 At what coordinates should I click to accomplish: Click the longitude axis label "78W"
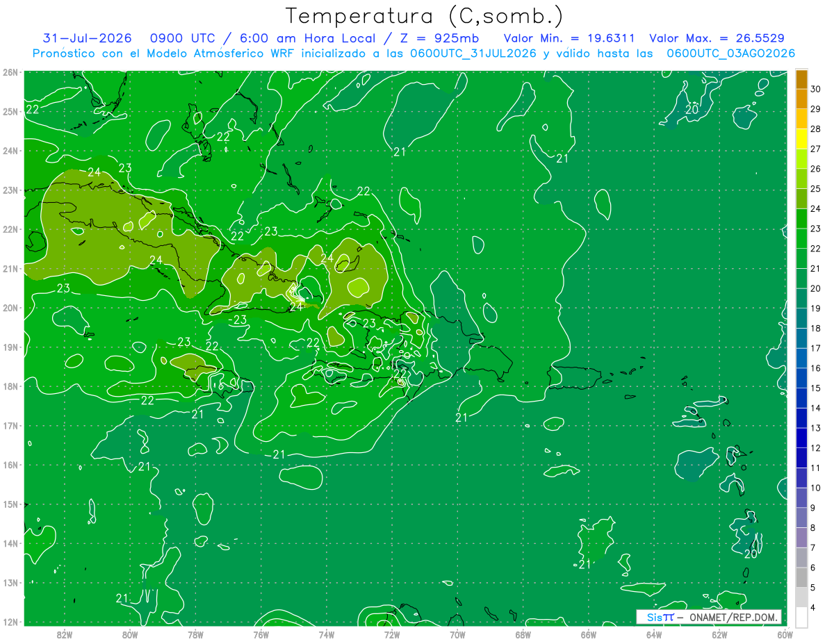click(x=195, y=634)
